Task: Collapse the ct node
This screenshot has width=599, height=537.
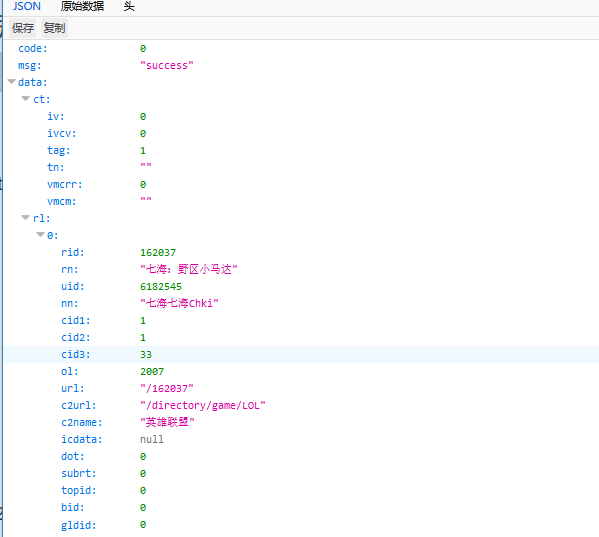Action: (26, 99)
